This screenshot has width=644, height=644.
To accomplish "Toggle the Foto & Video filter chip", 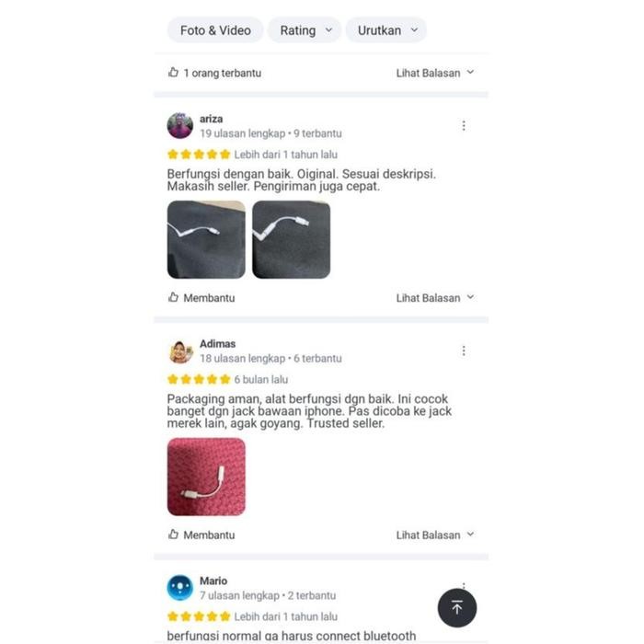I will point(215,30).
